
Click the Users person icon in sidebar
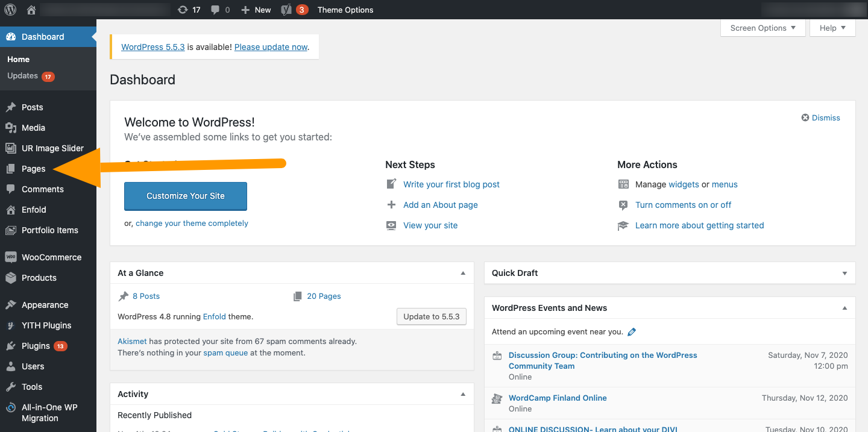click(x=11, y=366)
